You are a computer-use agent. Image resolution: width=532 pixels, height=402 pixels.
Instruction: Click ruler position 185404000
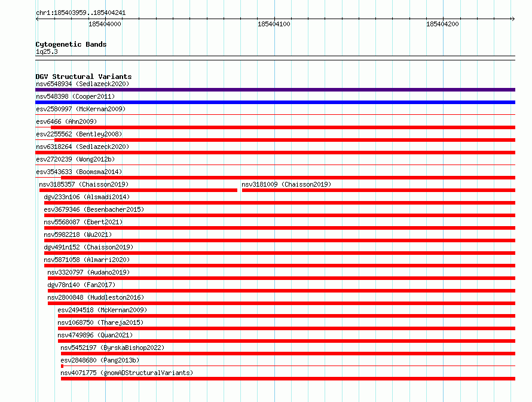point(105,24)
